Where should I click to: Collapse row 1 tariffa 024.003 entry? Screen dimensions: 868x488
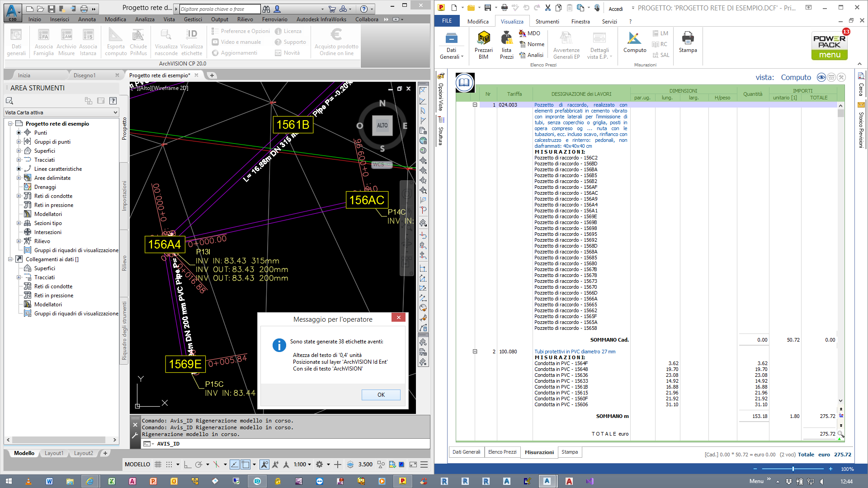[x=475, y=105]
